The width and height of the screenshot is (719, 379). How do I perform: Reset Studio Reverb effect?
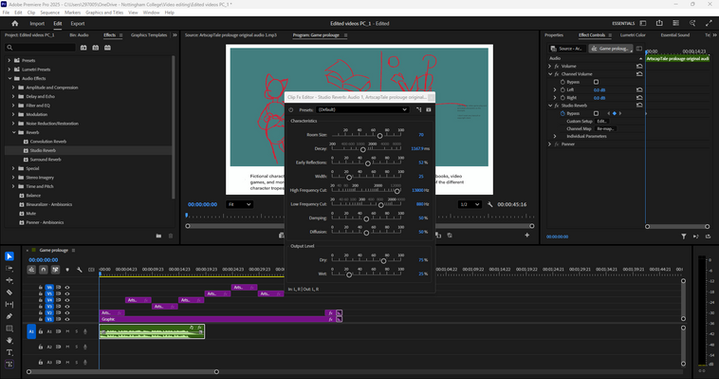tap(639, 105)
